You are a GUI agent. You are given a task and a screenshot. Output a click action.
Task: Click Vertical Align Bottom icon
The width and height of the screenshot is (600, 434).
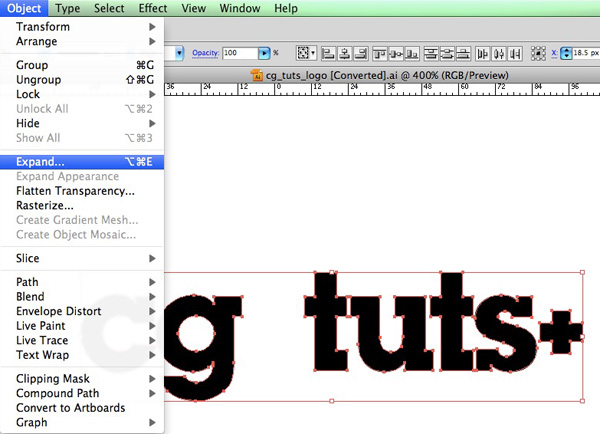click(412, 54)
